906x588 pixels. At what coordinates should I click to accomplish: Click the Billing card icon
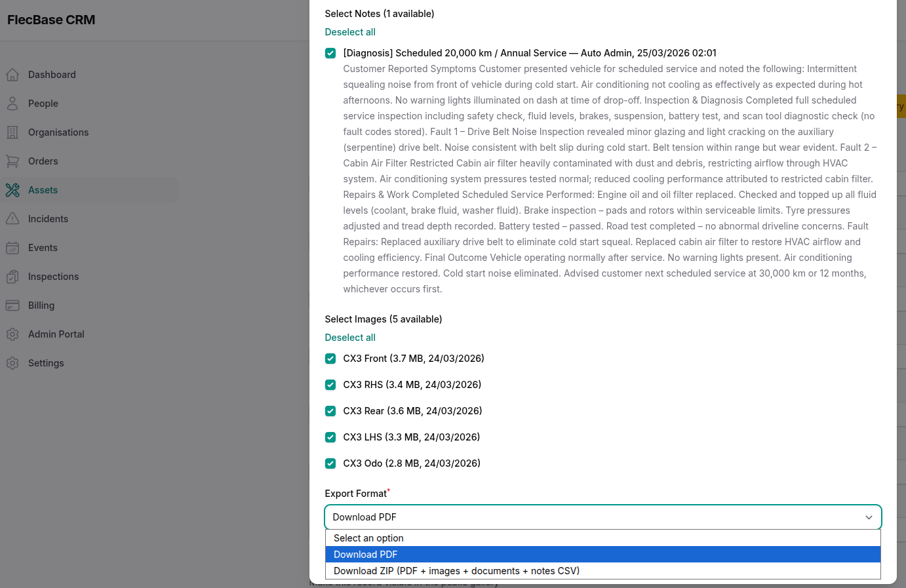12,305
